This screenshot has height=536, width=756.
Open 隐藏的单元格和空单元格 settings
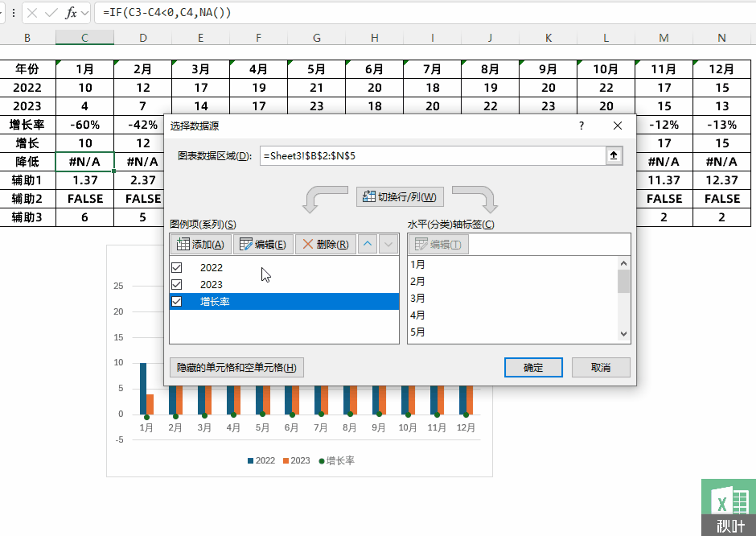point(236,368)
